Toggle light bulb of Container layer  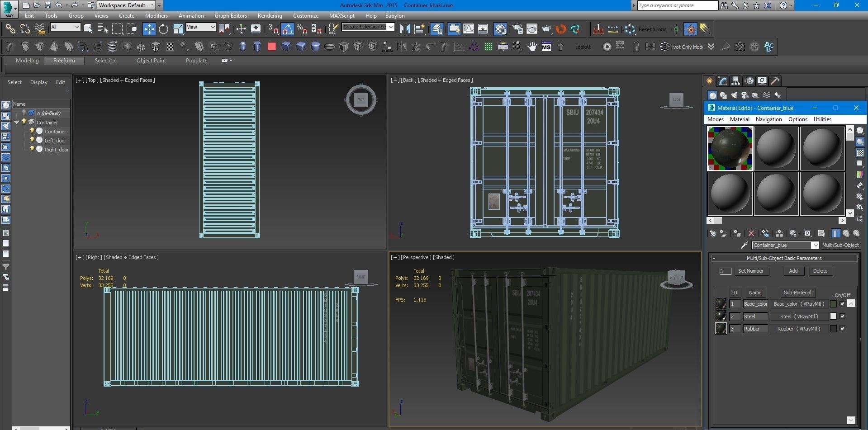pos(24,122)
